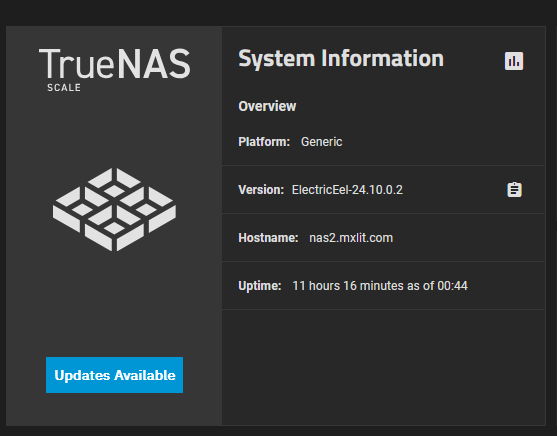Click the TrueNAS product grid image
Screen dimensions: 557x436
coord(114,210)
